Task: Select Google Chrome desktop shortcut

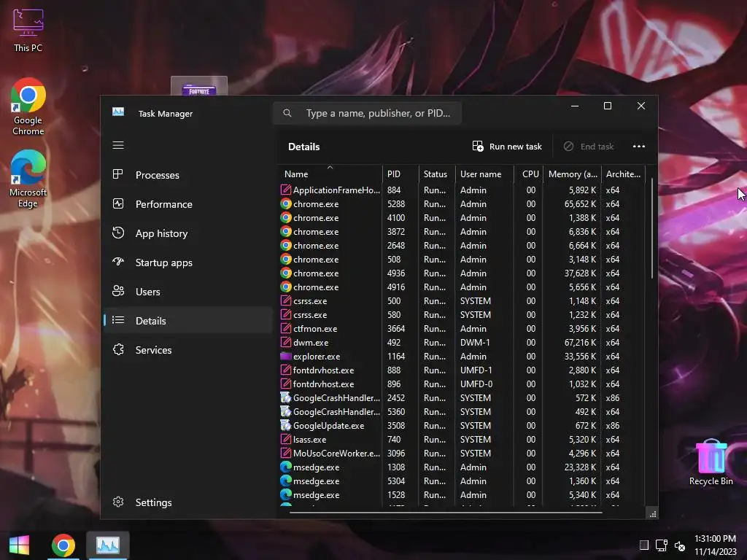Action: tap(28, 106)
